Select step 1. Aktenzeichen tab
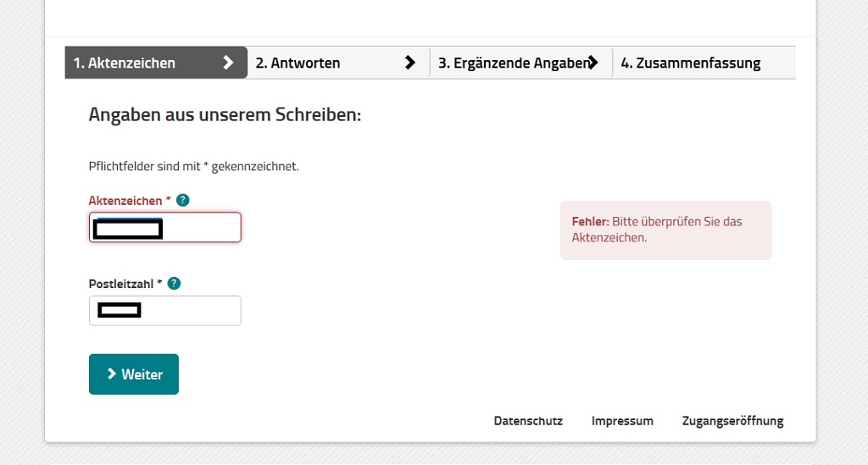The width and height of the screenshot is (868, 465). 156,63
